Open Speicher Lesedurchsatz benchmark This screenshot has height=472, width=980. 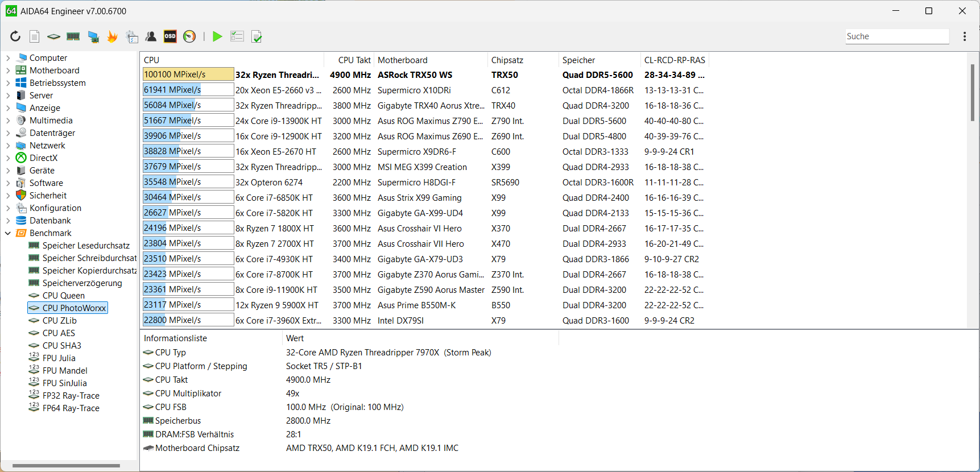86,246
